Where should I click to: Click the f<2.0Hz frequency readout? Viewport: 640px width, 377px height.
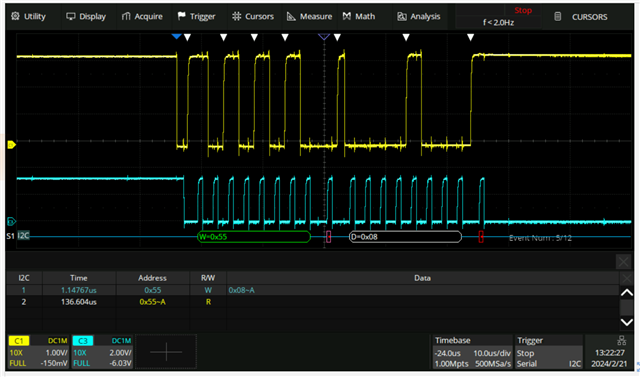click(x=498, y=22)
